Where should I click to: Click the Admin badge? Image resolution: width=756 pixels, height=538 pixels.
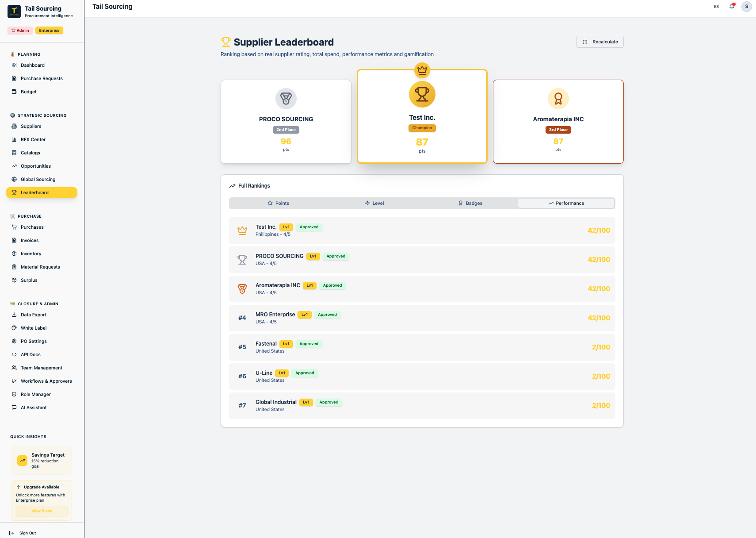pos(20,31)
